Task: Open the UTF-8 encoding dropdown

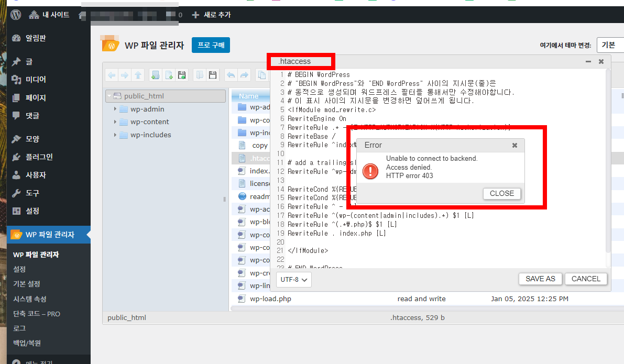Action: coord(294,280)
